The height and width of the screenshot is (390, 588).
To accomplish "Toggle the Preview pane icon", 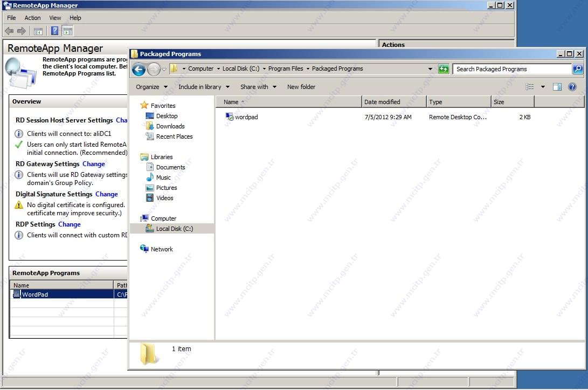I will point(557,87).
